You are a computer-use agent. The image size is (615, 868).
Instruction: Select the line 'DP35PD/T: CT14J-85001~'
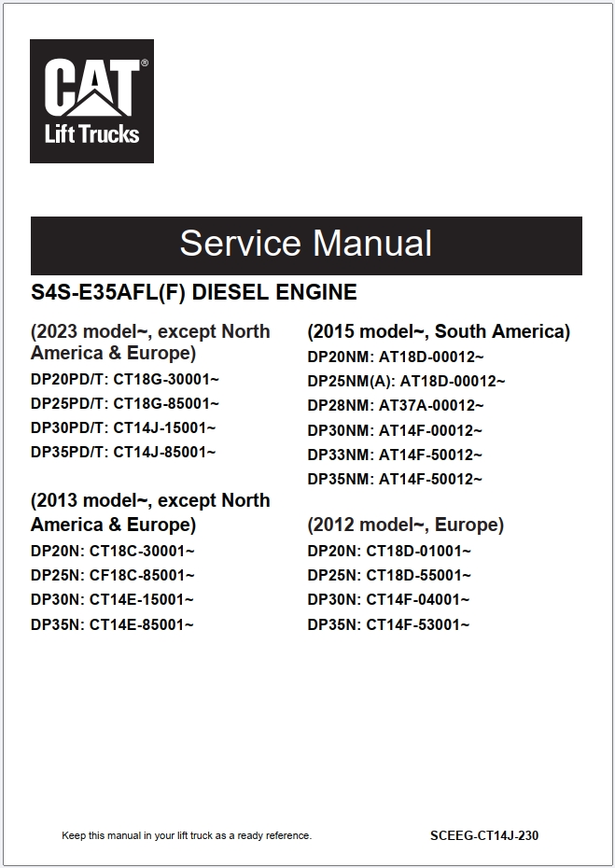pyautogui.click(x=123, y=453)
